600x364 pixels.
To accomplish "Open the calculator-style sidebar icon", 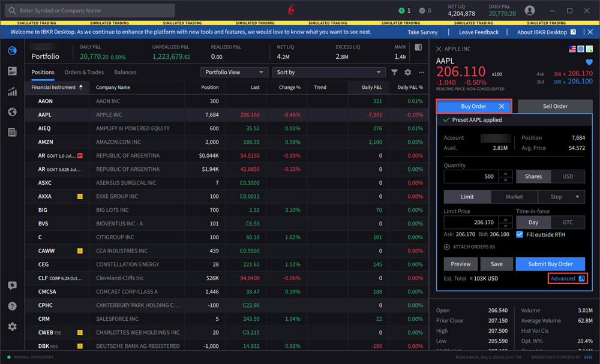I will [x=12, y=133].
